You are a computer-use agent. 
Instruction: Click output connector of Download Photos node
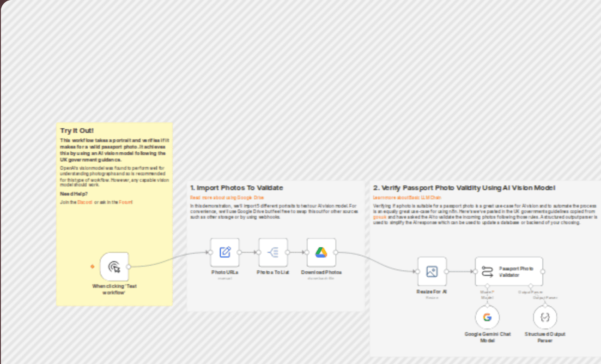coord(336,252)
